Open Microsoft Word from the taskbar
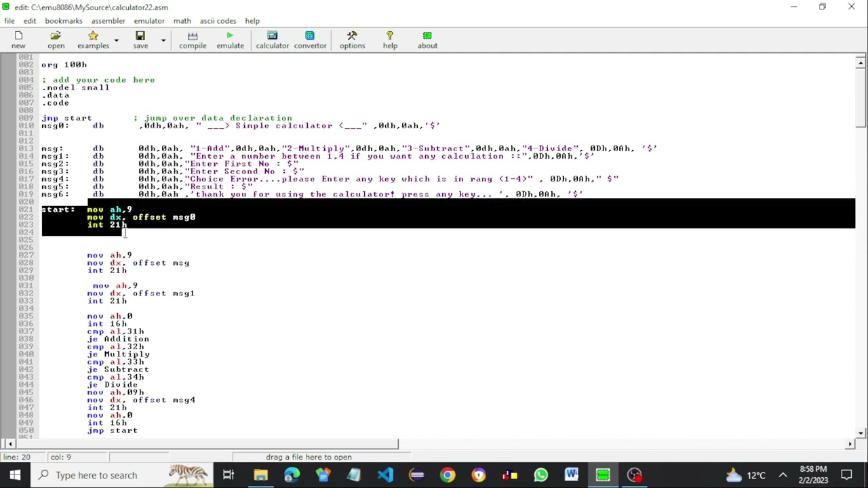 572,475
